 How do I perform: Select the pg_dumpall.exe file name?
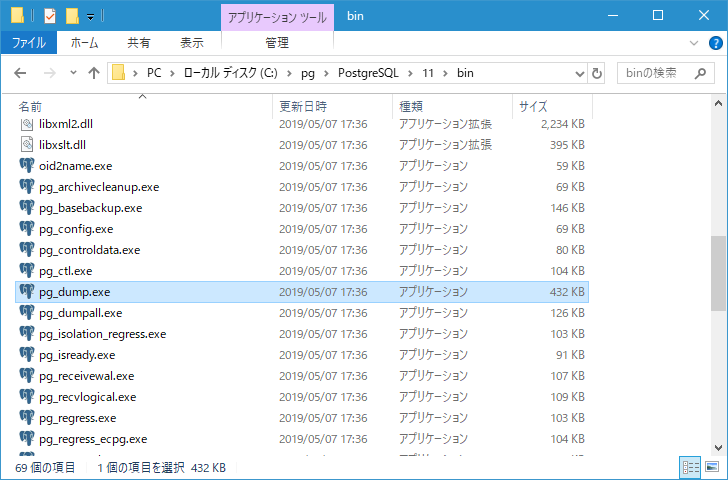coord(81,313)
